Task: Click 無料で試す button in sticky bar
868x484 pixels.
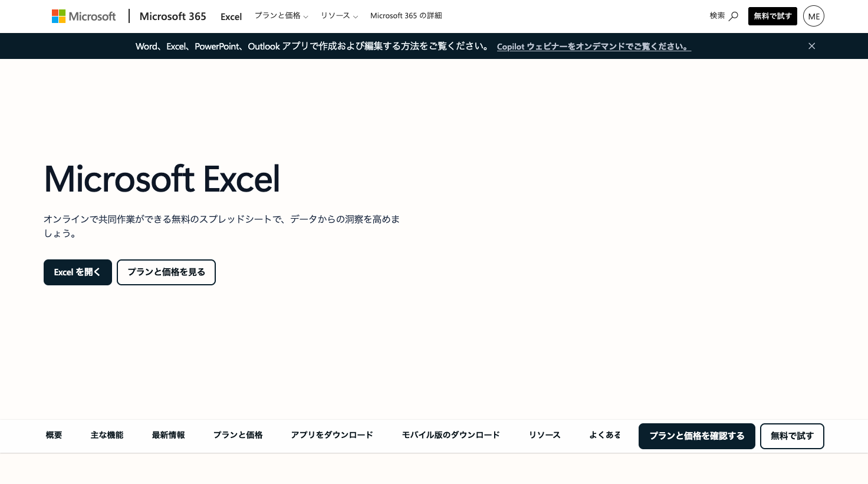Action: pyautogui.click(x=792, y=436)
